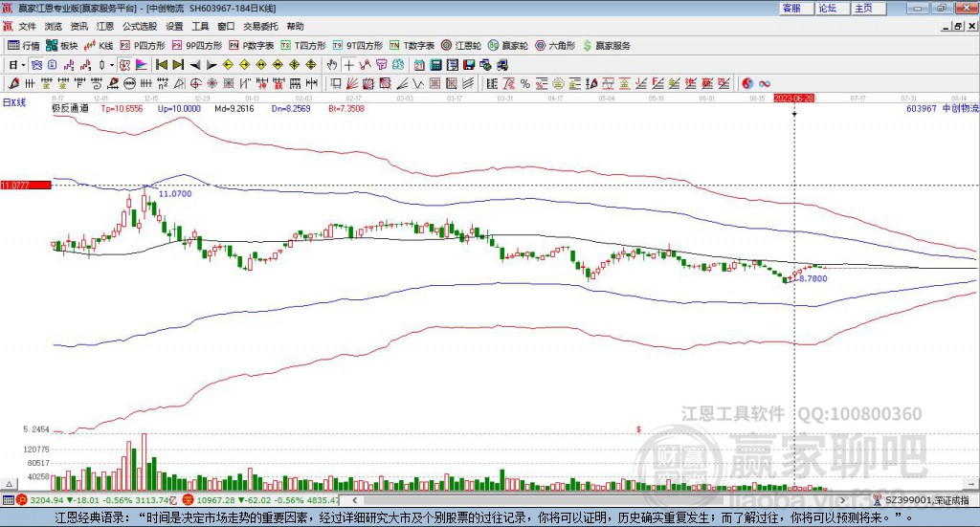Click the blue infinity loop icon
Image resolution: width=980 pixels, height=527 pixels.
click(765, 83)
